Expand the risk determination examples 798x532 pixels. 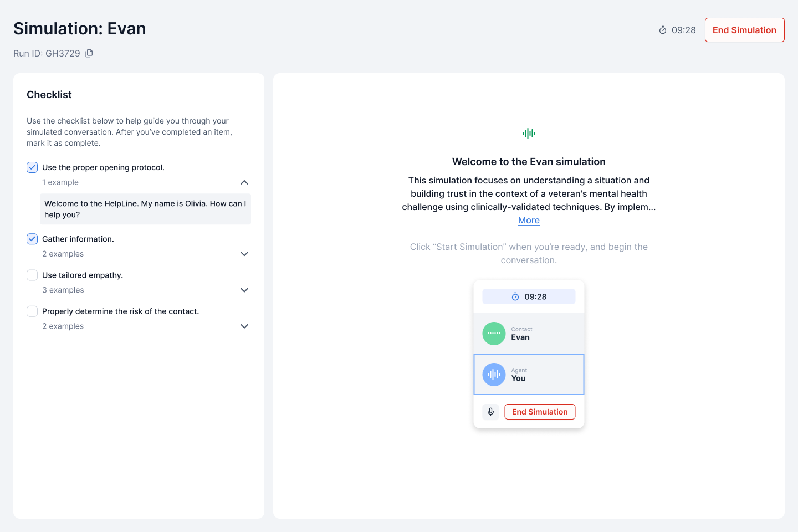tap(244, 326)
